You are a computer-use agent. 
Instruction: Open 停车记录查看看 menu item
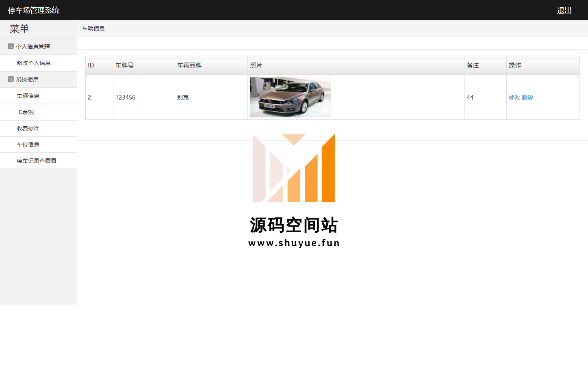click(x=38, y=161)
